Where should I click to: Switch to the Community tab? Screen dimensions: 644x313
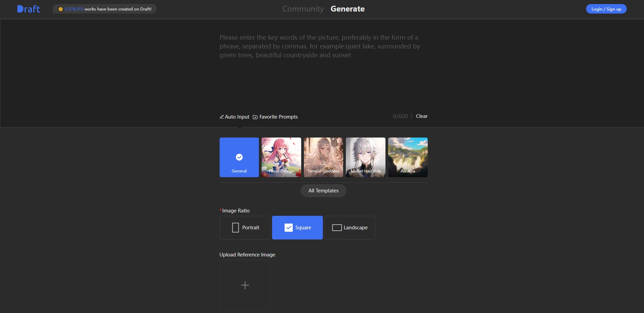point(303,9)
